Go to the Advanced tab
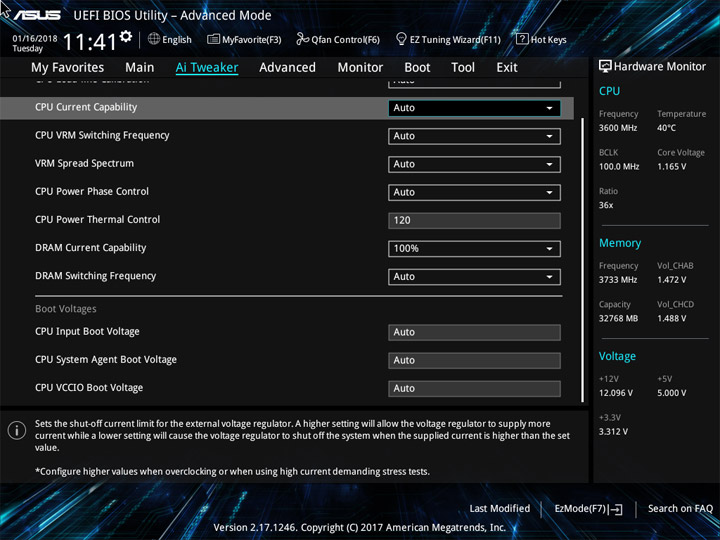720x540 pixels. point(287,68)
